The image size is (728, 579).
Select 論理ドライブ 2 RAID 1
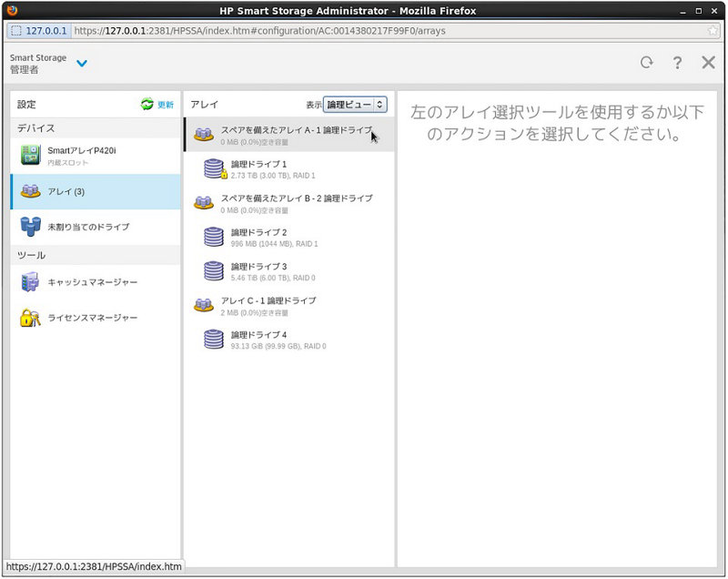click(273, 238)
